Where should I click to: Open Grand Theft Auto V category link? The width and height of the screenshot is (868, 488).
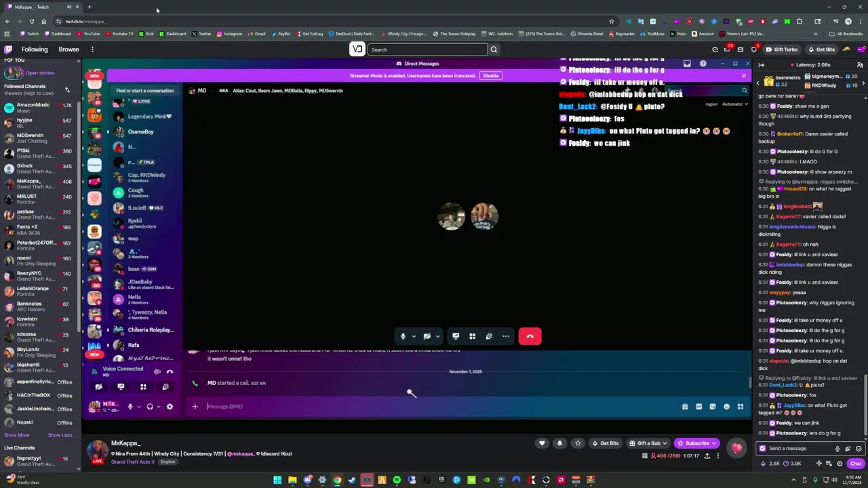pyautogui.click(x=133, y=462)
